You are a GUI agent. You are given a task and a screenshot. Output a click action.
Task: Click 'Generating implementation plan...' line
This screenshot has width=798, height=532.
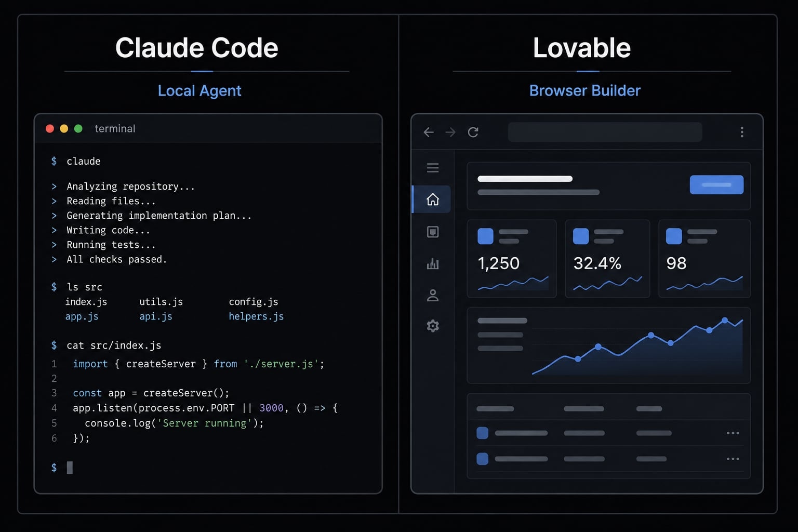159,216
